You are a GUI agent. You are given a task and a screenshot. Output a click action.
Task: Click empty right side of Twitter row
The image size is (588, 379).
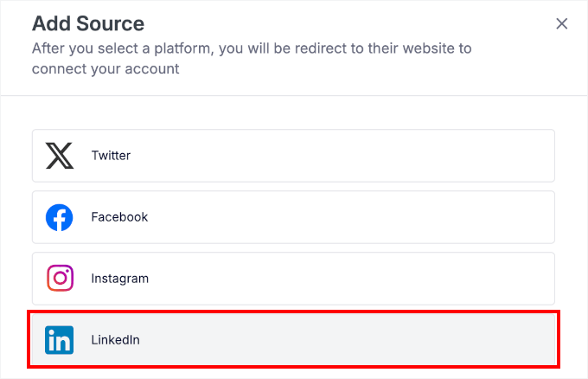pyautogui.click(x=450, y=156)
